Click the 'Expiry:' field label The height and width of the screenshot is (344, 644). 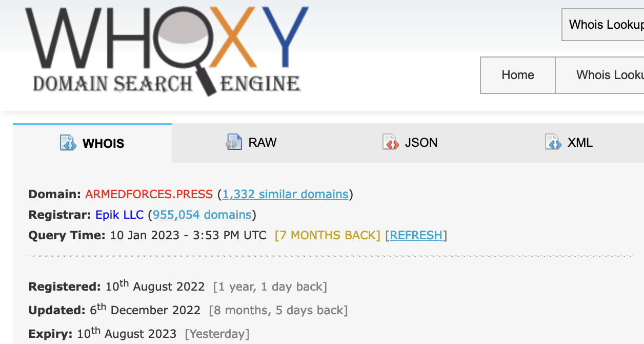pos(51,334)
